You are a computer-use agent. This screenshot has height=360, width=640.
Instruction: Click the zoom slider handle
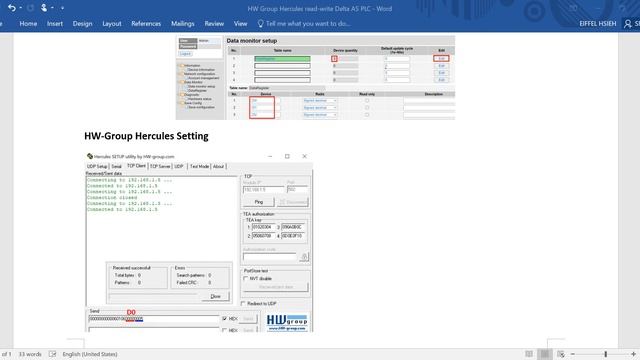606,354
